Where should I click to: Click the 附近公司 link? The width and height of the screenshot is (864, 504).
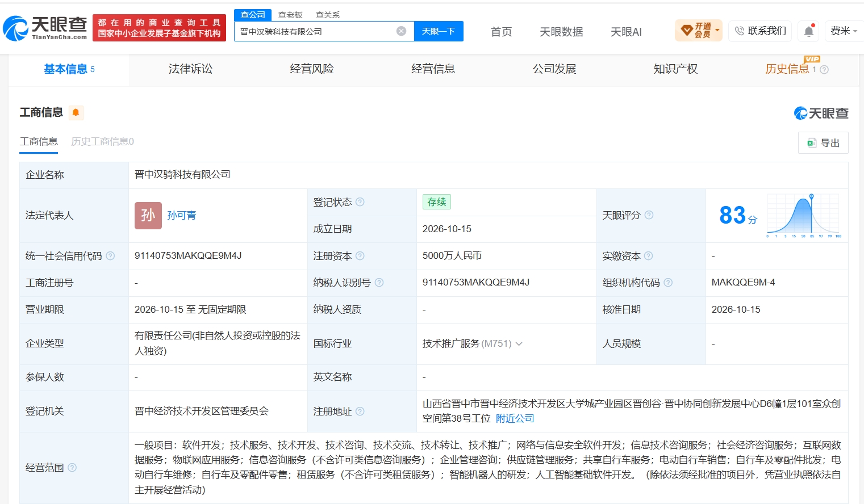click(x=515, y=418)
